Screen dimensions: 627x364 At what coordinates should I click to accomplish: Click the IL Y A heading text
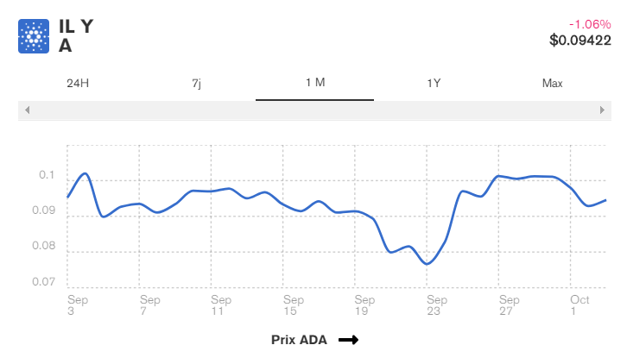(75, 36)
